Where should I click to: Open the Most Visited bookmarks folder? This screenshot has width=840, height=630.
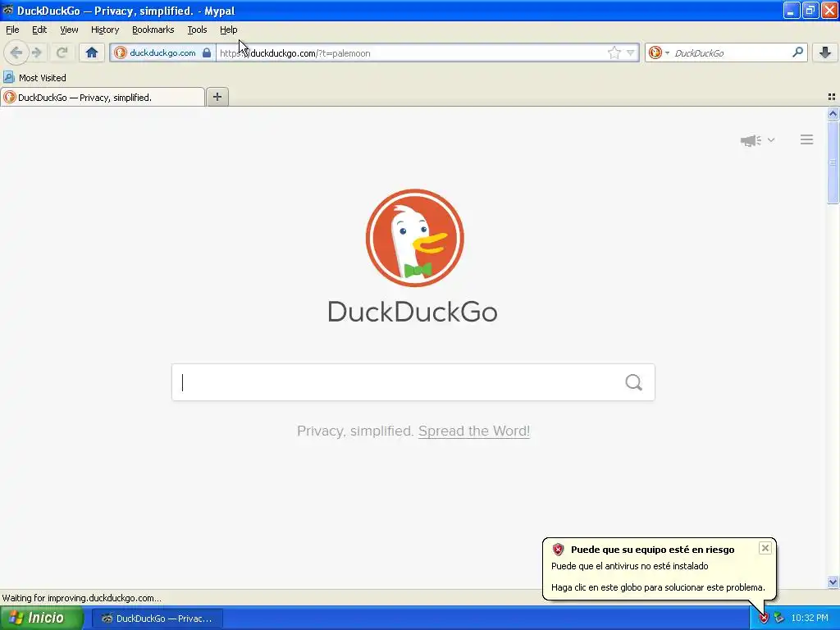tap(34, 78)
